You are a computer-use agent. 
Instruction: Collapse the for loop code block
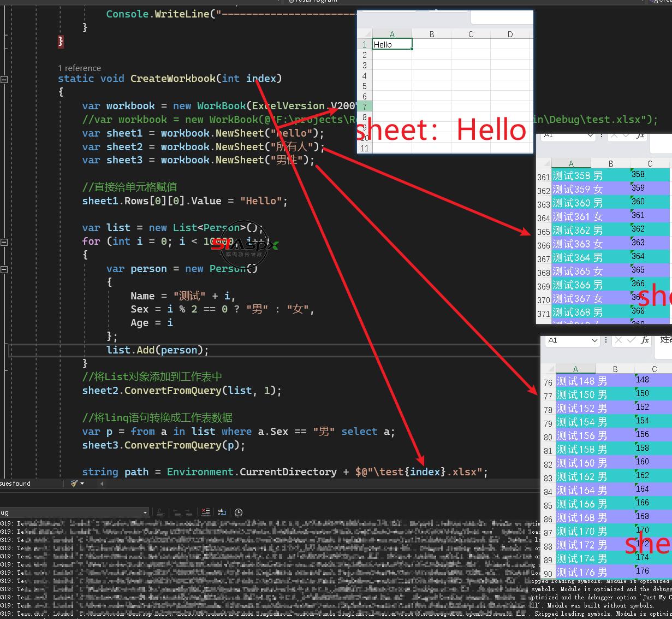coord(4,242)
